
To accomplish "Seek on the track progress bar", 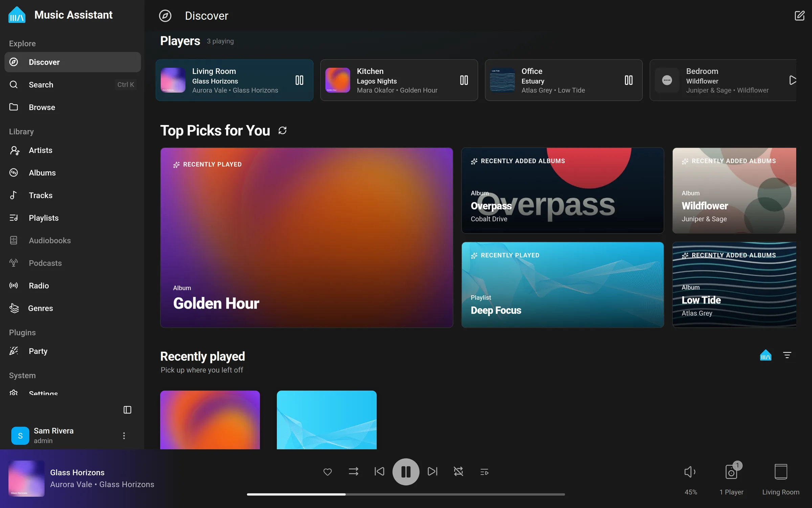I will (406, 494).
